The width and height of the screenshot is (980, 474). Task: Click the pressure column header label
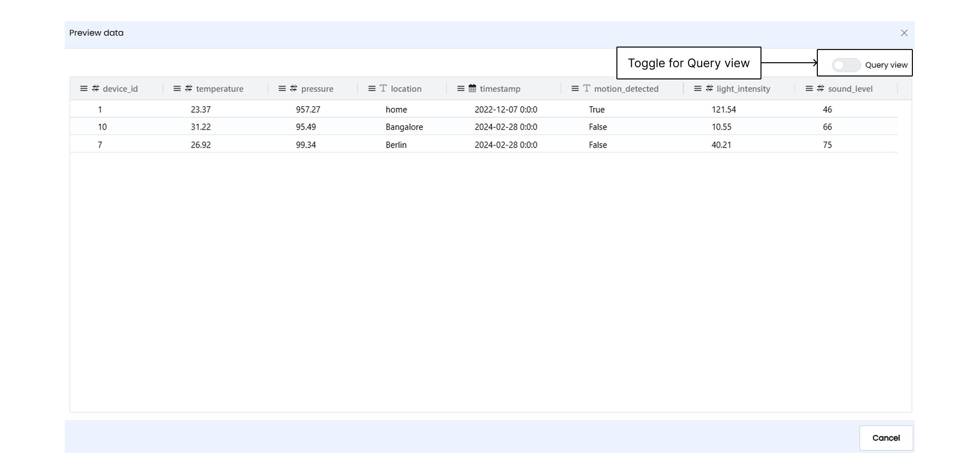point(317,89)
